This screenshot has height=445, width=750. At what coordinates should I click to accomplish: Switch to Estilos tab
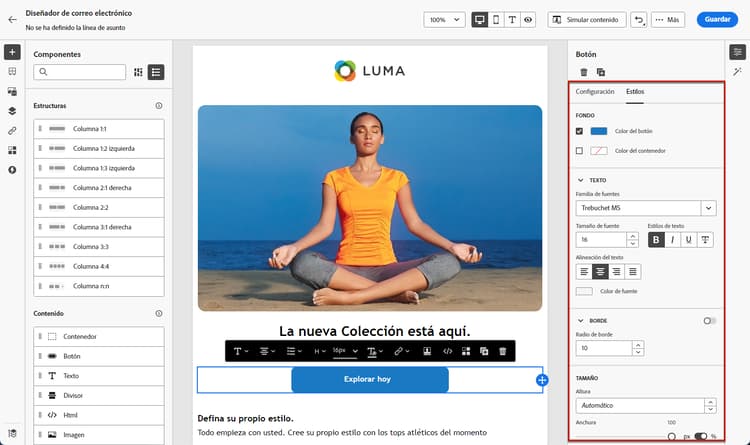[635, 92]
